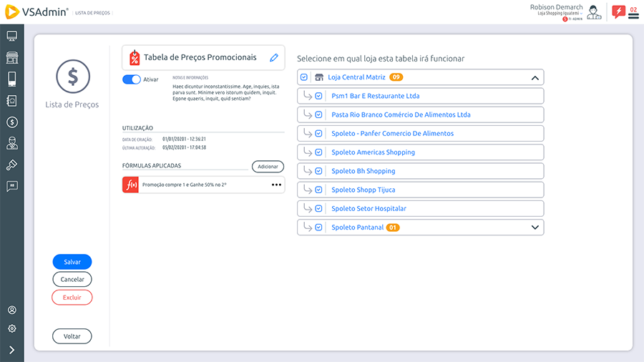Toggle checkbox for Psm1 Bar E Restaurante Ltda

pos(319,96)
